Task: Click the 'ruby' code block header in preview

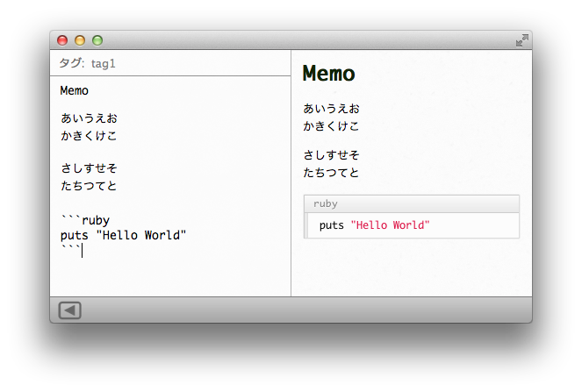Action: pyautogui.click(x=411, y=203)
